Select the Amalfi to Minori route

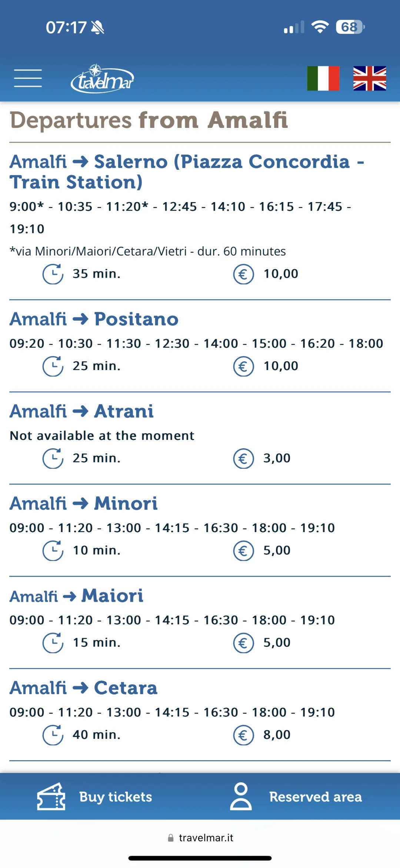tap(83, 504)
